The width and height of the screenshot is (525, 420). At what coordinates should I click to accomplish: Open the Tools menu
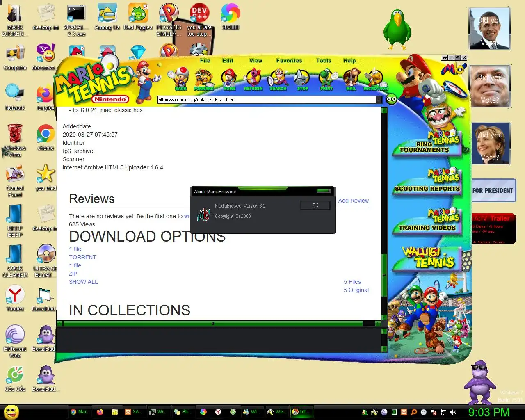(324, 60)
